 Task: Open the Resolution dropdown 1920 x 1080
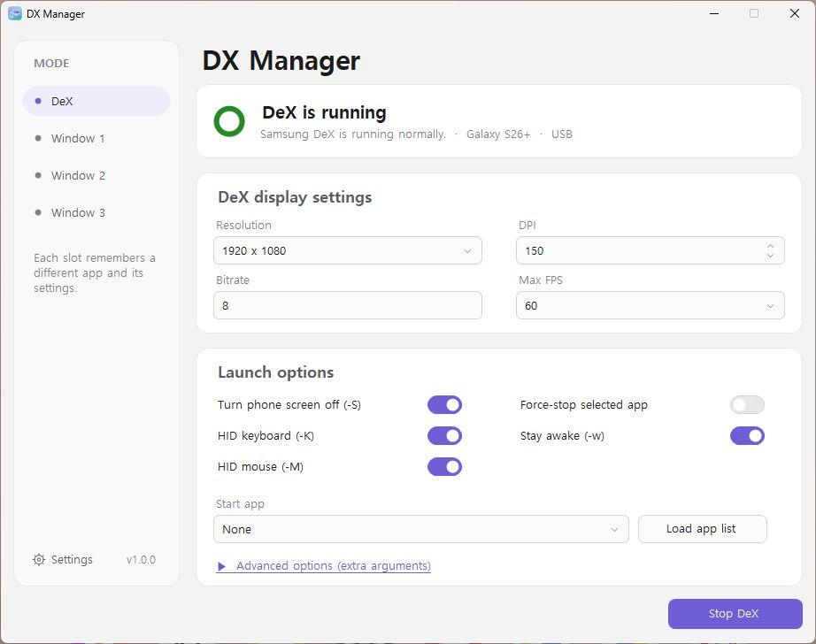[x=348, y=250]
